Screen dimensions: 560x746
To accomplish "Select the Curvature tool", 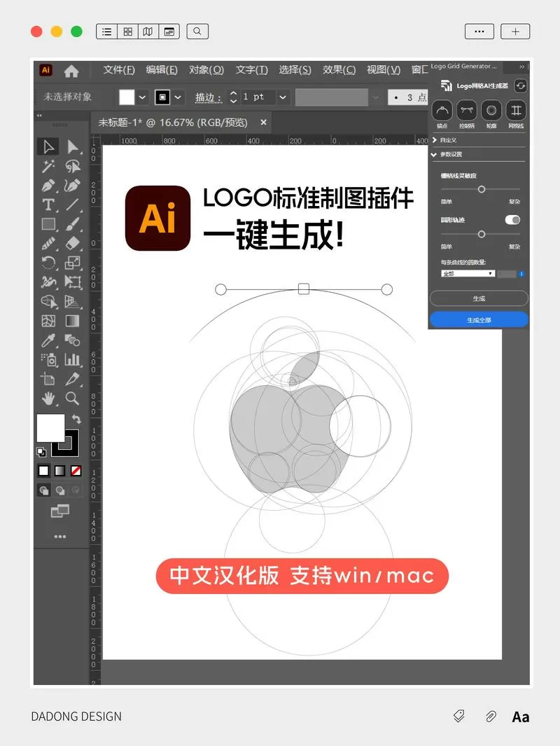I will click(x=72, y=186).
